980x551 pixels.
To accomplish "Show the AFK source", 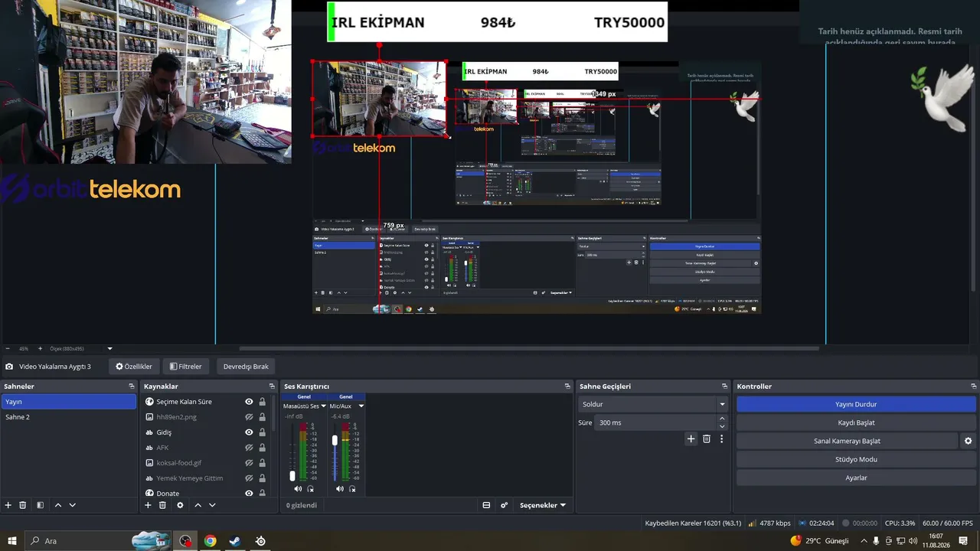I will (249, 448).
